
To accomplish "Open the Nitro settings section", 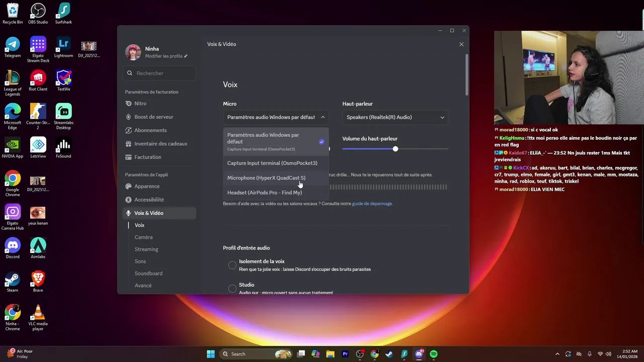I will 159,104.
